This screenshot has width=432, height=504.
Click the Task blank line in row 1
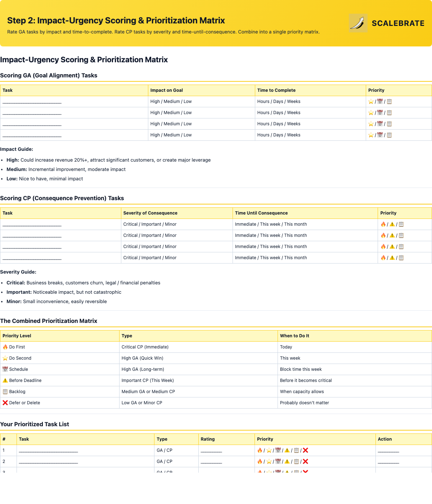pos(48,451)
